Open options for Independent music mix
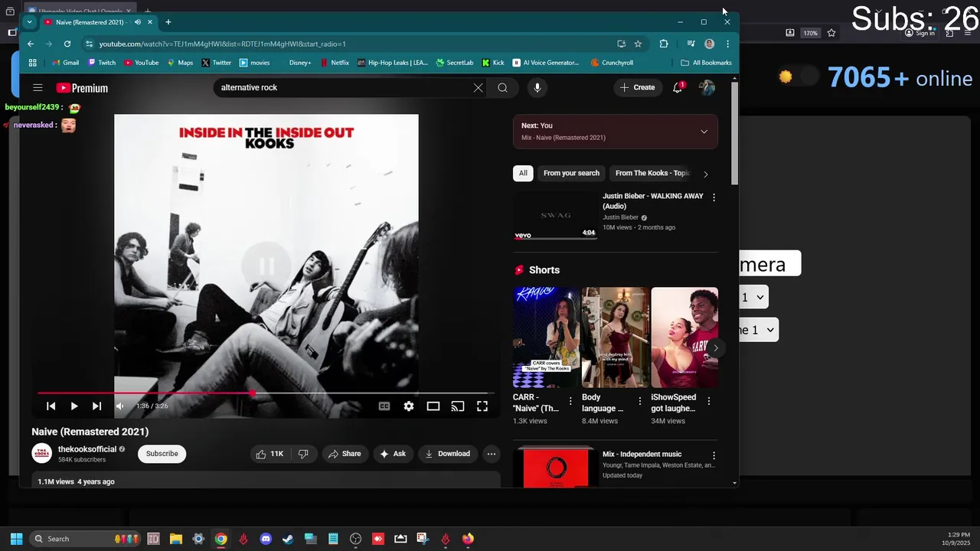This screenshot has height=551, width=980. 714,456
